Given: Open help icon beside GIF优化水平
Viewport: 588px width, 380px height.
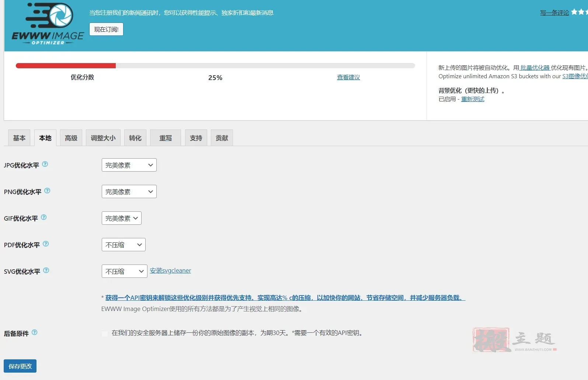Looking at the screenshot, I should pyautogui.click(x=44, y=217).
